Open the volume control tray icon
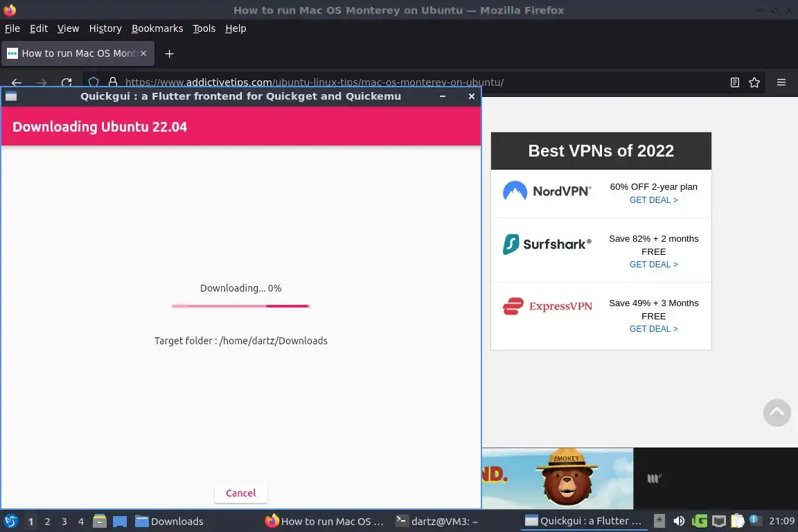Image resolution: width=798 pixels, height=532 pixels. coord(679,521)
